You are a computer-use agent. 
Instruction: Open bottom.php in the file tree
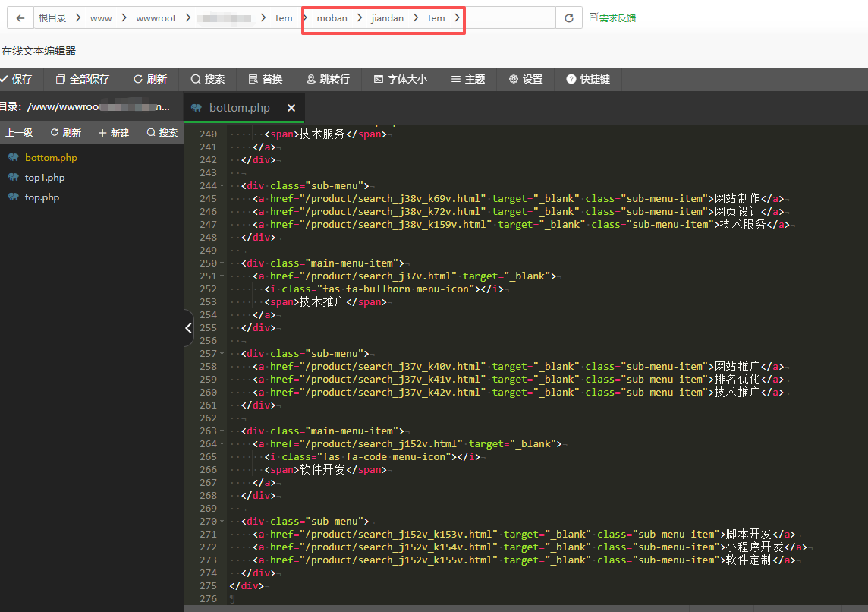pos(51,158)
